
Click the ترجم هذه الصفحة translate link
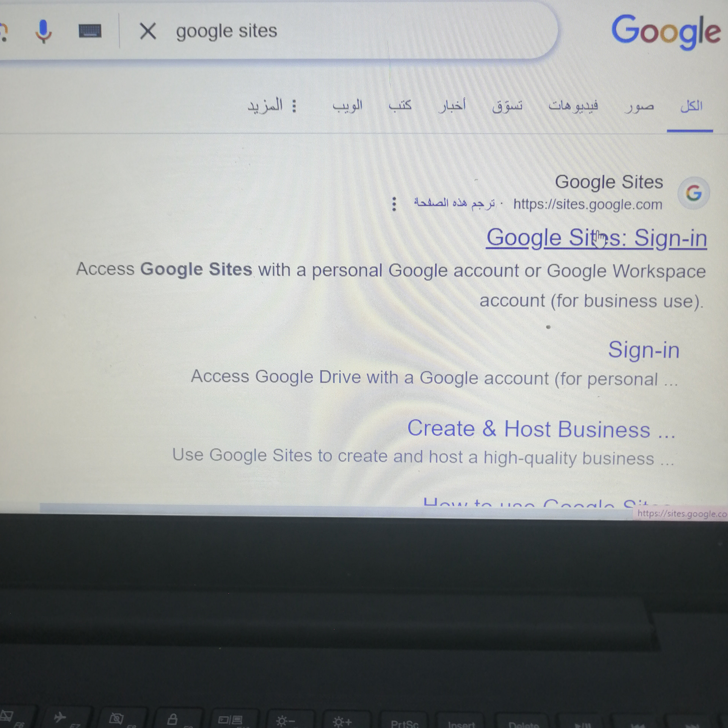[x=454, y=203]
